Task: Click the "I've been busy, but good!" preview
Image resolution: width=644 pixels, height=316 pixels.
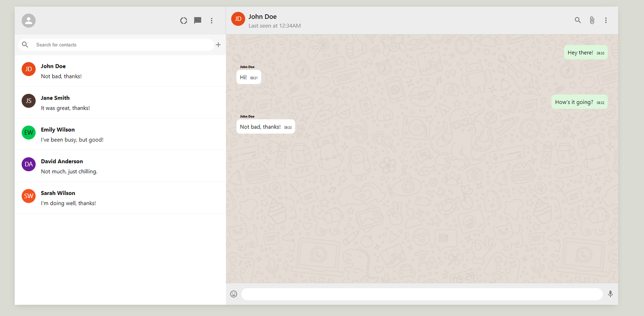Action: point(72,140)
